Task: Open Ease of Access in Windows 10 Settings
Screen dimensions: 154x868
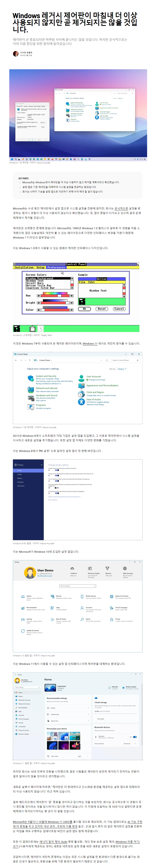Action: point(61,620)
